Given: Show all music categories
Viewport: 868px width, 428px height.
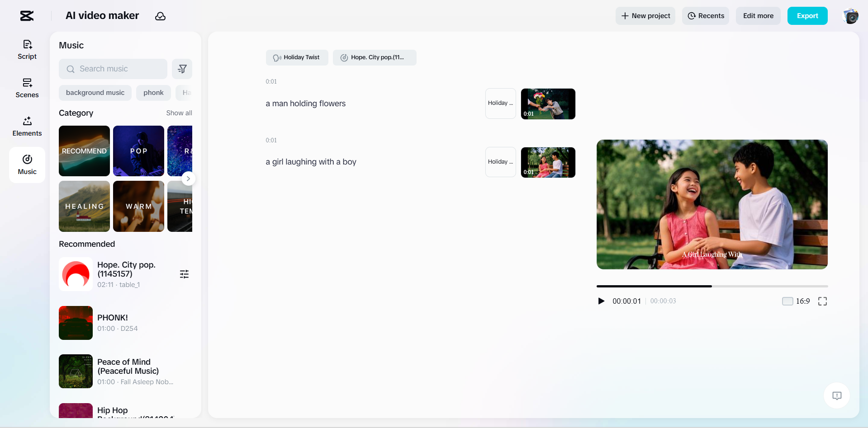Looking at the screenshot, I should coord(179,113).
